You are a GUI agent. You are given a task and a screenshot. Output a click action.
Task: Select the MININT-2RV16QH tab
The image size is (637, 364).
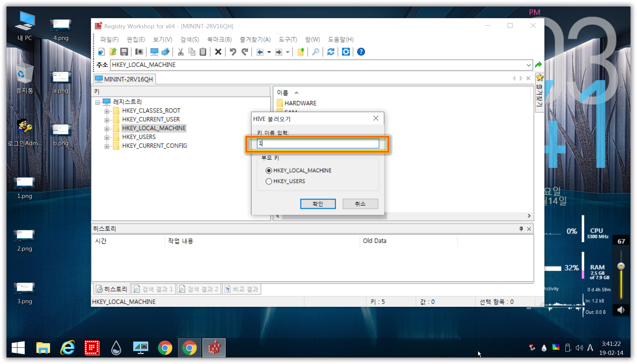coord(124,79)
